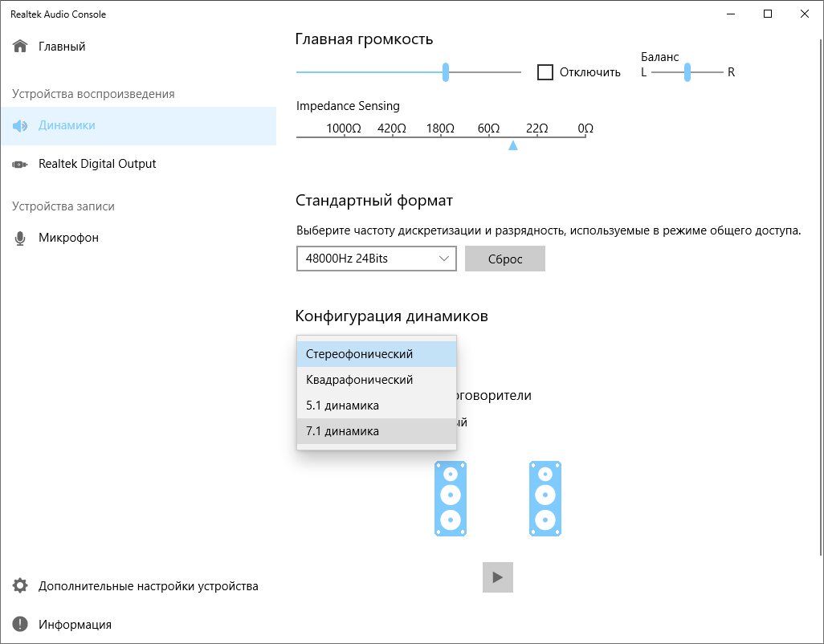
Task: Click the Информация info icon
Action: tap(20, 625)
